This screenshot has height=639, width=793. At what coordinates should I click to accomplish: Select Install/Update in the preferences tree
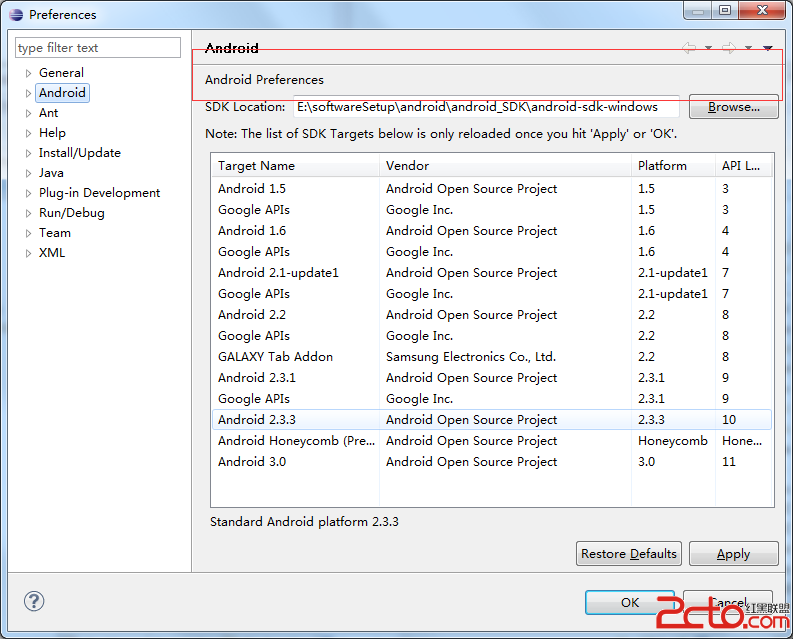pyautogui.click(x=79, y=153)
